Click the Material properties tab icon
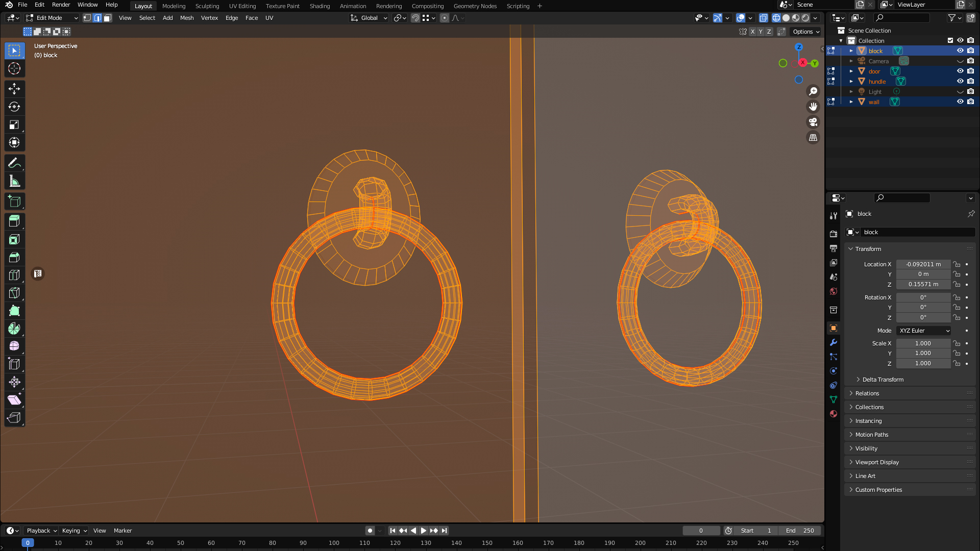The width and height of the screenshot is (980, 551). 834,414
